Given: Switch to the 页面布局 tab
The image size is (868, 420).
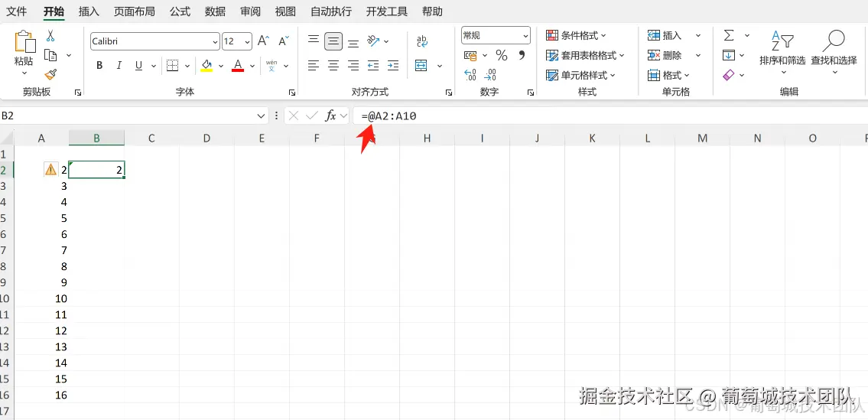Looking at the screenshot, I should [135, 11].
